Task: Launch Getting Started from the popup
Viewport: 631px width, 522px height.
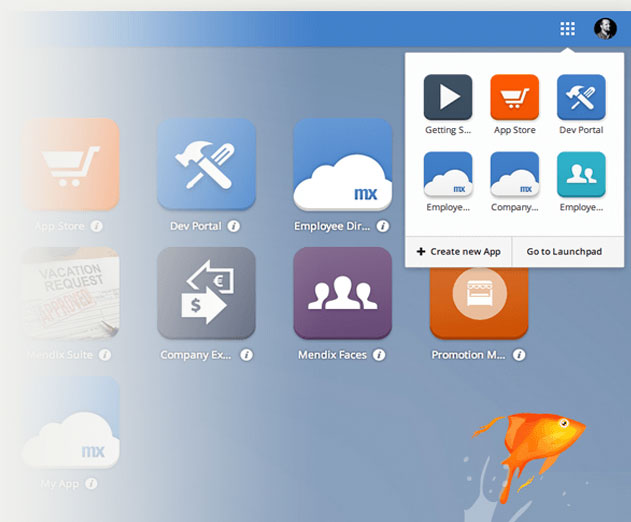Action: pos(447,97)
